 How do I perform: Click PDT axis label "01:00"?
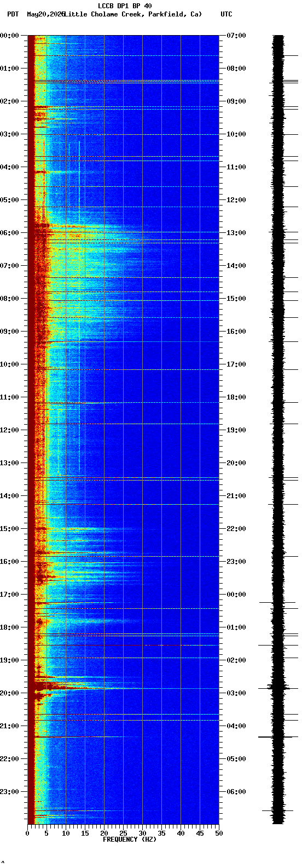click(x=9, y=68)
